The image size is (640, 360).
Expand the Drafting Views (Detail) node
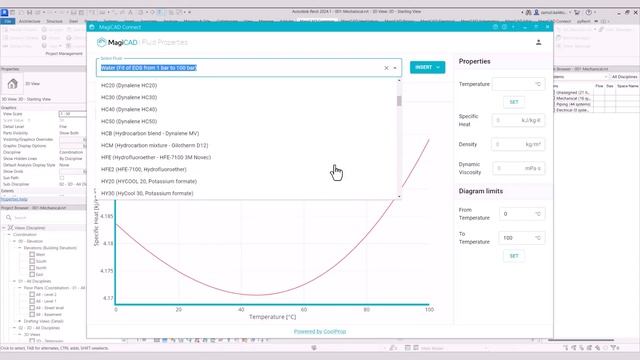[20, 321]
